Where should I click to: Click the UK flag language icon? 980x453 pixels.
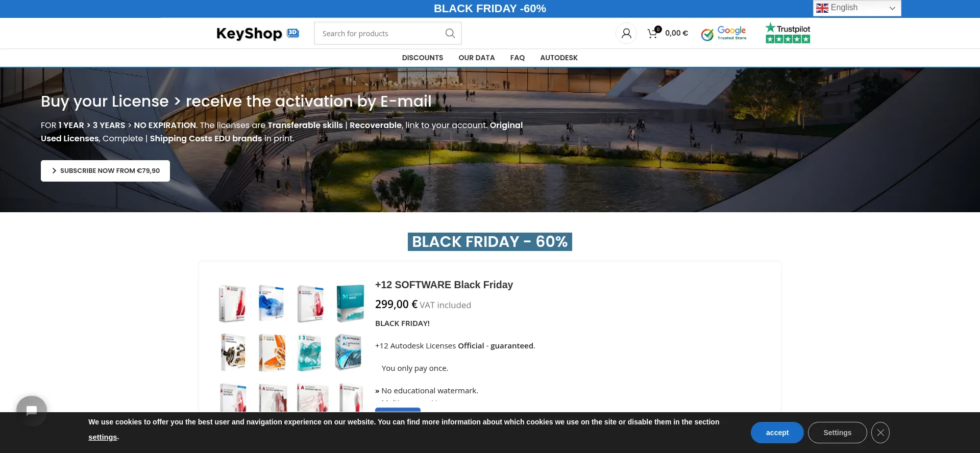822,8
